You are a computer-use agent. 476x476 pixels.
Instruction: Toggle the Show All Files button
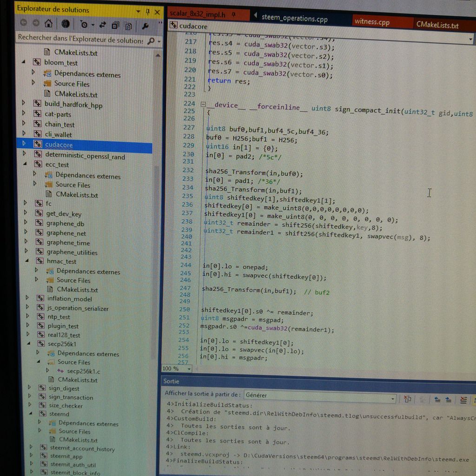click(x=128, y=26)
